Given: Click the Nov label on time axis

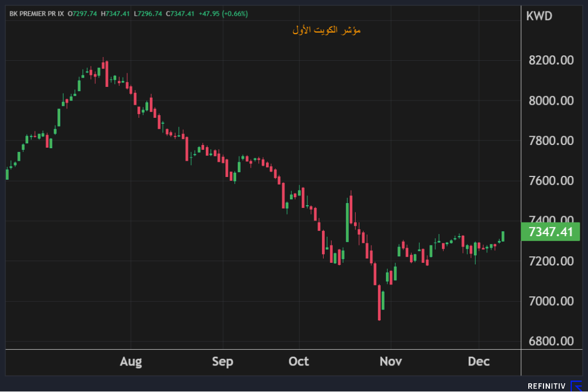Looking at the screenshot, I should pyautogui.click(x=390, y=362).
